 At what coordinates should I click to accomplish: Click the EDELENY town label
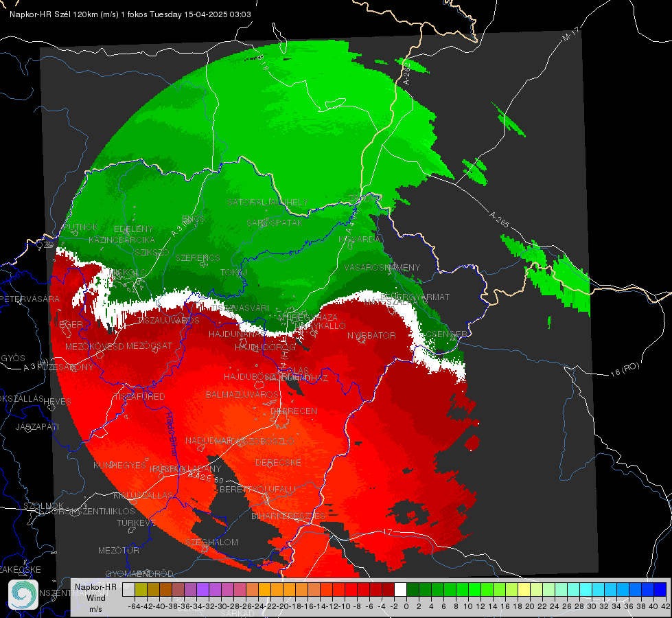pyautogui.click(x=134, y=229)
